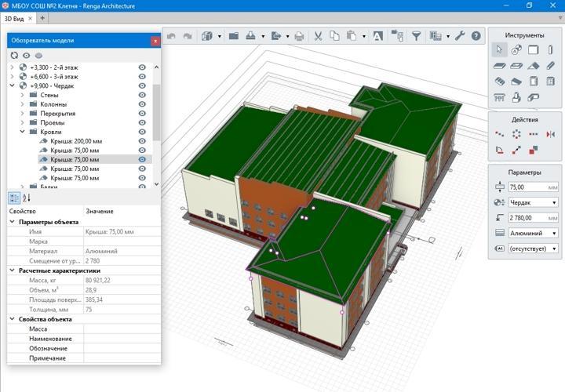Screen dimensions: 565x392
Task: Select the wall tool in Инструменты
Action: pyautogui.click(x=534, y=49)
